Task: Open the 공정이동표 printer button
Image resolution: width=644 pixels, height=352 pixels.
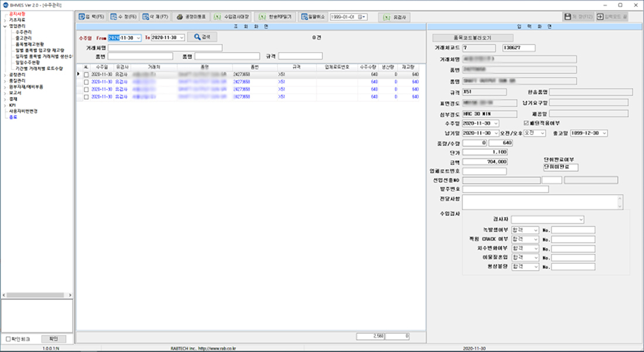Action: coord(191,17)
